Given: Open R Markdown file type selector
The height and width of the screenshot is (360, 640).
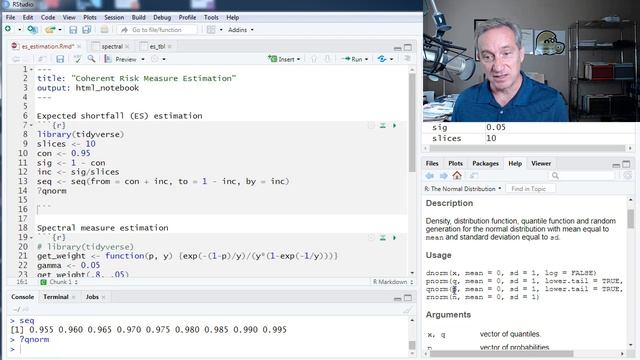Looking at the screenshot, I should [x=392, y=282].
